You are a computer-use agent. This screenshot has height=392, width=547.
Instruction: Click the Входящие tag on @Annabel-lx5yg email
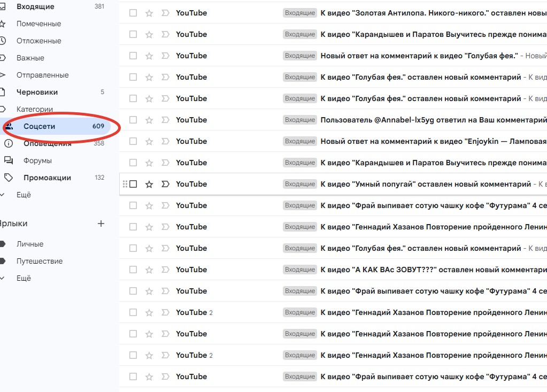pyautogui.click(x=300, y=120)
